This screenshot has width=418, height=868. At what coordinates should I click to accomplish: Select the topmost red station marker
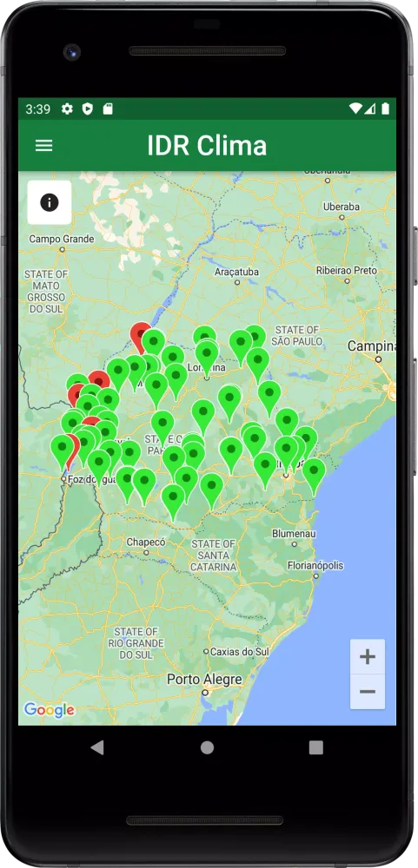click(139, 335)
